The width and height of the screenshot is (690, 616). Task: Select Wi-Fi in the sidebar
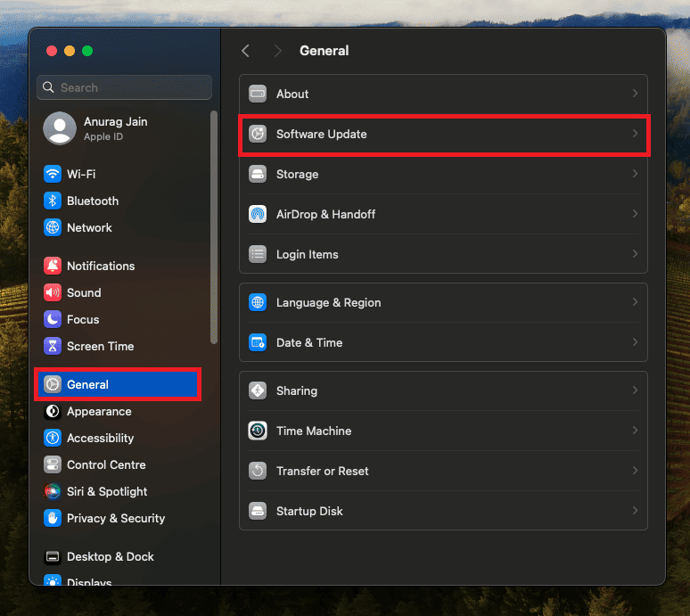pyautogui.click(x=81, y=174)
